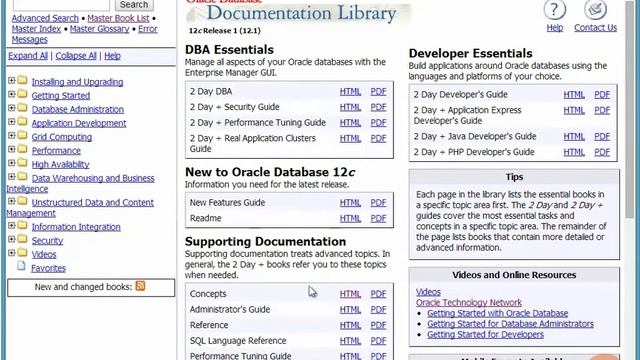Click the Help question mark icon
Screen dimensions: 640x360
[x=554, y=9]
